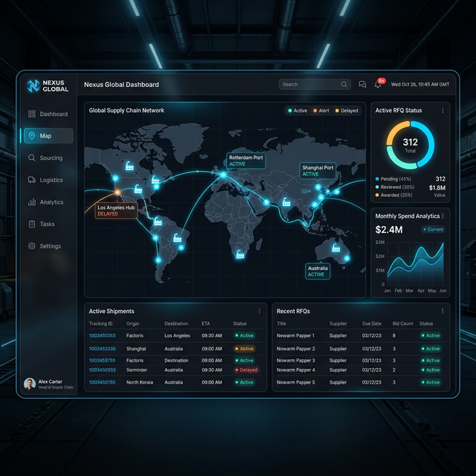
Task: Open Active Shipments options menu
Action: [x=260, y=311]
